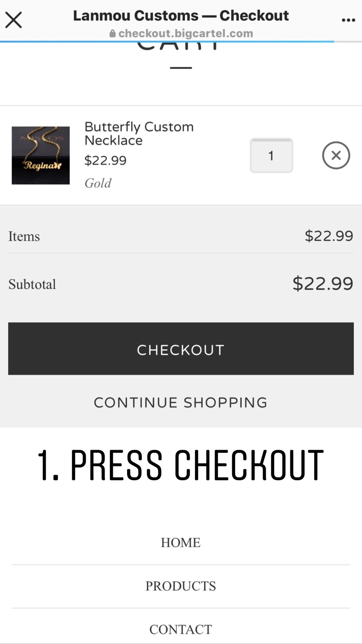Open the three-dot browser options menu
Screen dimensions: 362x644
(348, 20)
